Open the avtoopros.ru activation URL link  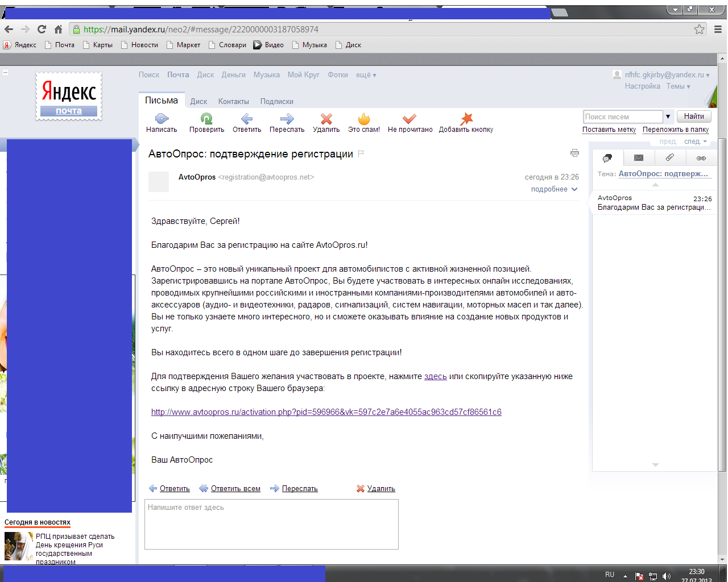326,412
